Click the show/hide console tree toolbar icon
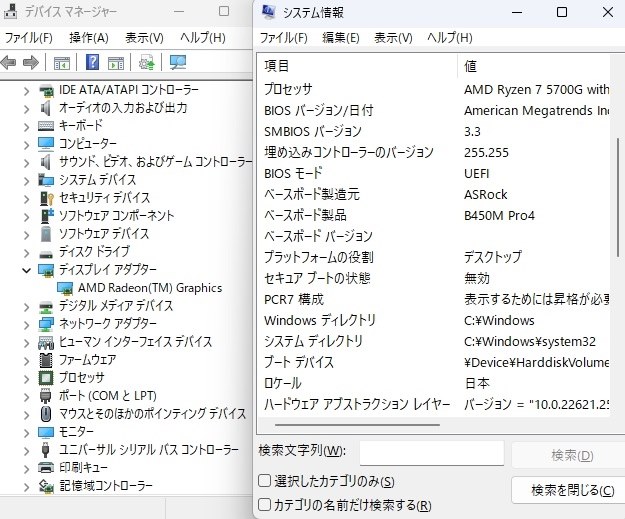The height and width of the screenshot is (519, 625). 62,63
